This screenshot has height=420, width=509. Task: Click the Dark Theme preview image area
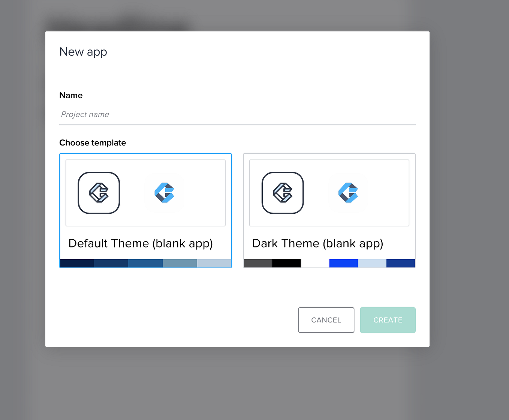[x=329, y=192]
